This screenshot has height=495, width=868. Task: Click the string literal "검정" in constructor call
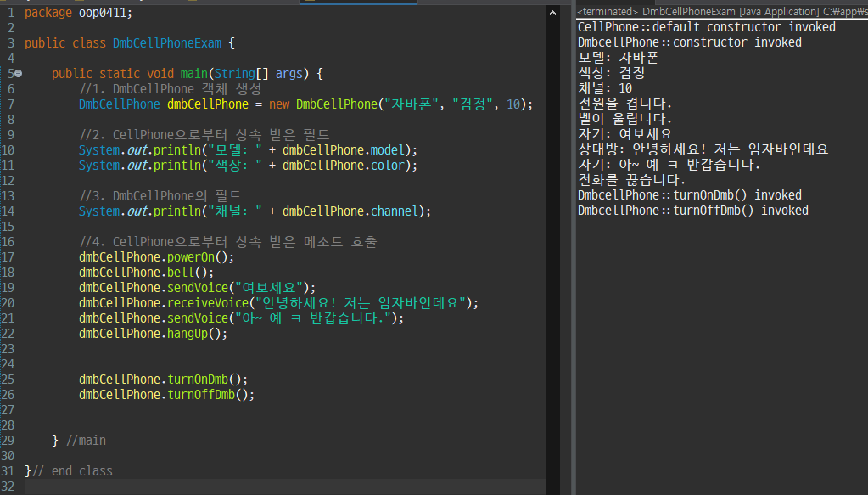pyautogui.click(x=473, y=104)
